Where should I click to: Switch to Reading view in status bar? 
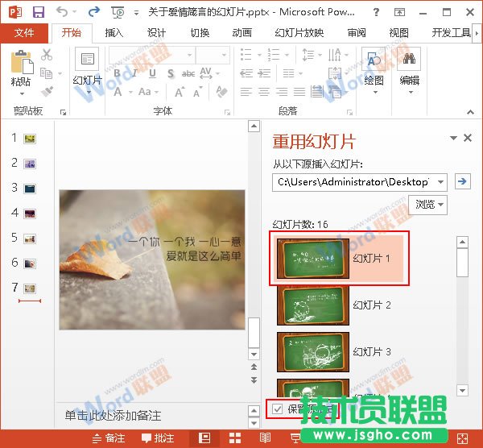click(x=264, y=438)
